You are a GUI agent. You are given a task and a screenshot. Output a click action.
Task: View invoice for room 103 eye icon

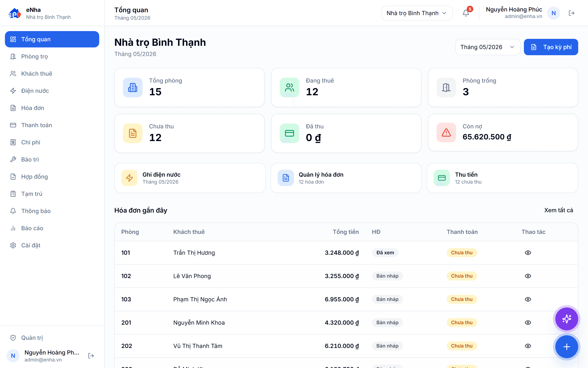(528, 299)
